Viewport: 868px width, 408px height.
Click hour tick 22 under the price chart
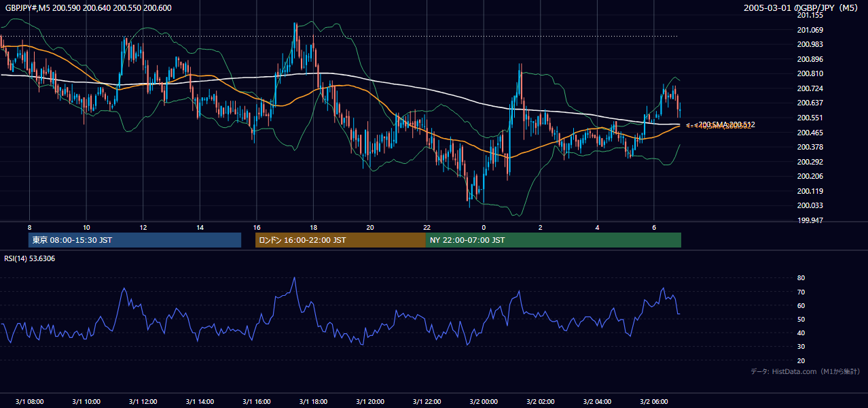(427, 227)
